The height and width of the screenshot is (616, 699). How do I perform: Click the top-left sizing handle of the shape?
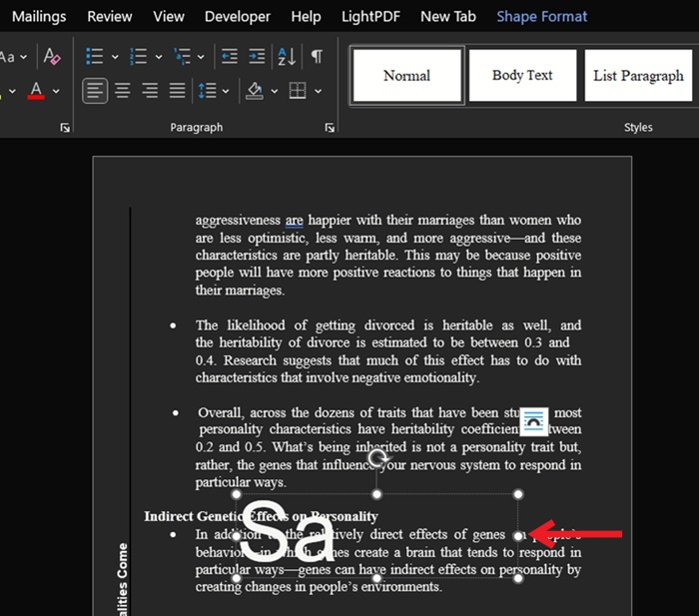237,494
